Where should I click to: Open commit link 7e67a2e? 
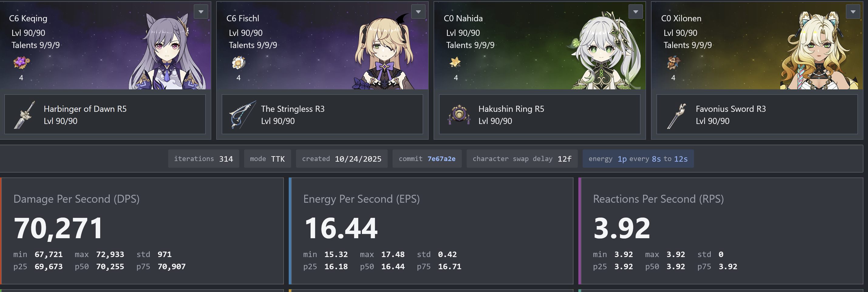point(441,159)
